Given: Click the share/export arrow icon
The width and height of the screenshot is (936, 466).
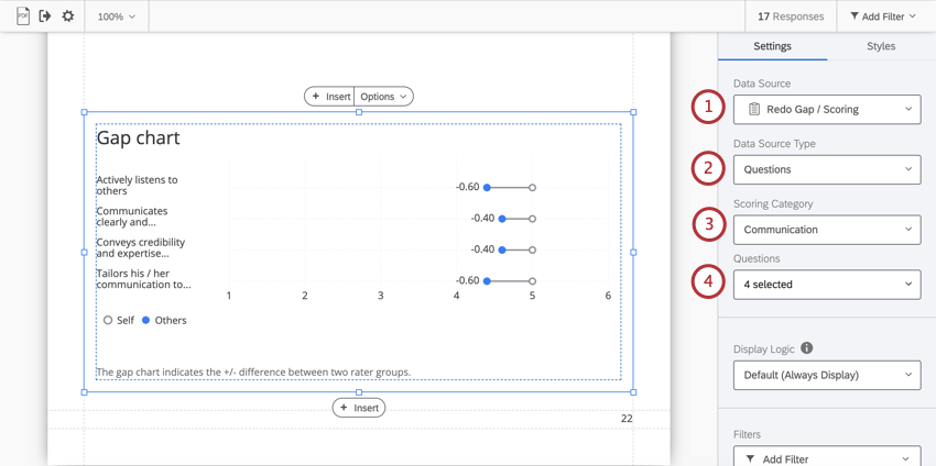Looking at the screenshot, I should pyautogui.click(x=45, y=16).
